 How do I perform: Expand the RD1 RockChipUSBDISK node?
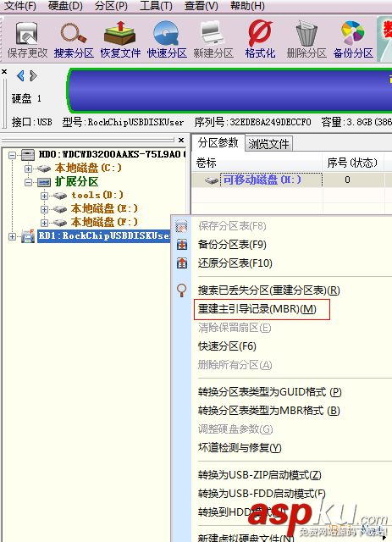(12, 236)
